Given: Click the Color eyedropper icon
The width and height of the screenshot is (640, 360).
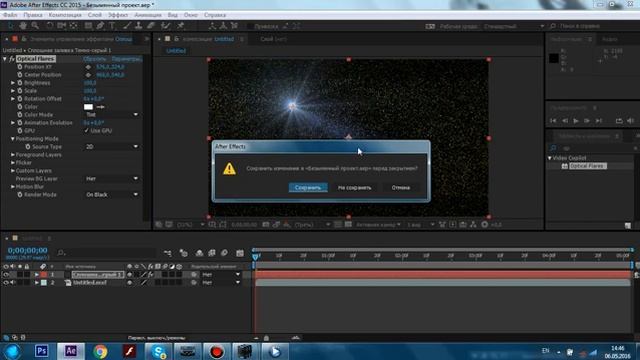Looking at the screenshot, I should pos(100,107).
